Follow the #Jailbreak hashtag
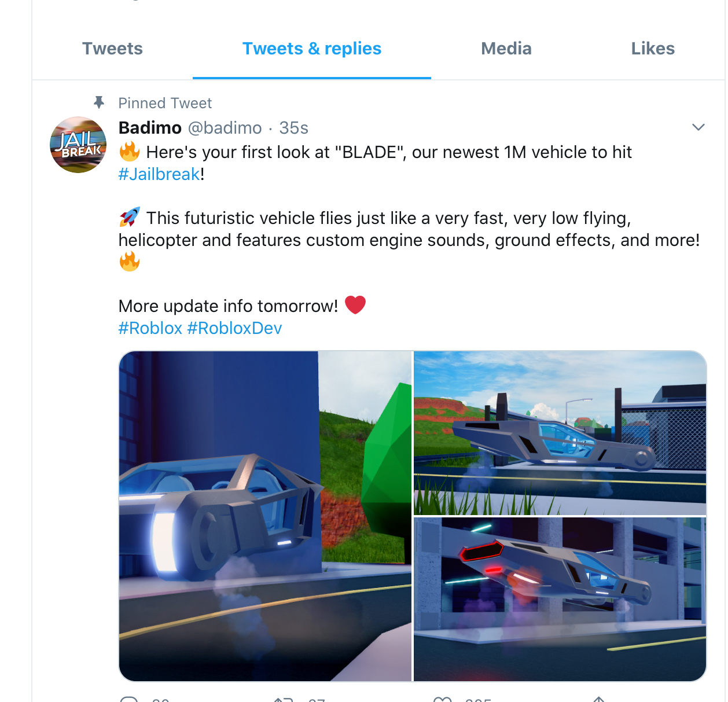 coord(159,174)
